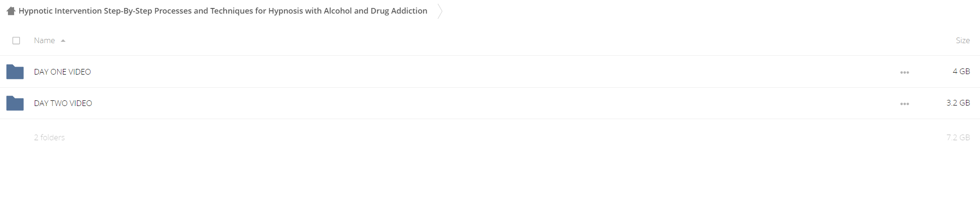The image size is (980, 204).
Task: Click the 4 GB size value
Action: (x=961, y=71)
